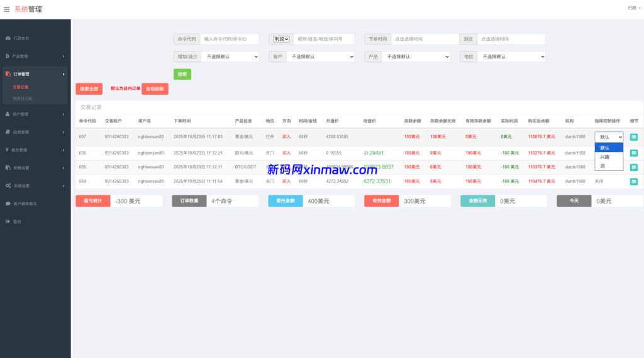
Task: Open the 利润 search-type dropdown
Action: [281, 39]
